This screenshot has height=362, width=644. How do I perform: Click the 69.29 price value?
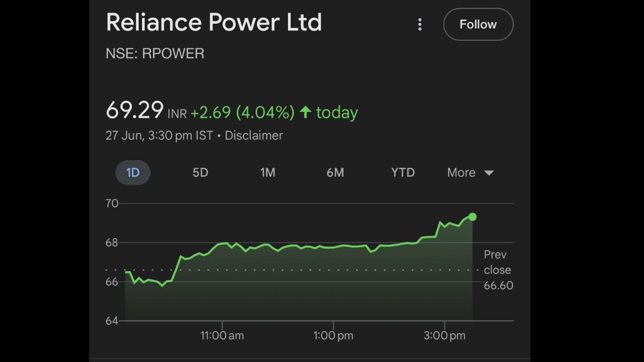(135, 110)
